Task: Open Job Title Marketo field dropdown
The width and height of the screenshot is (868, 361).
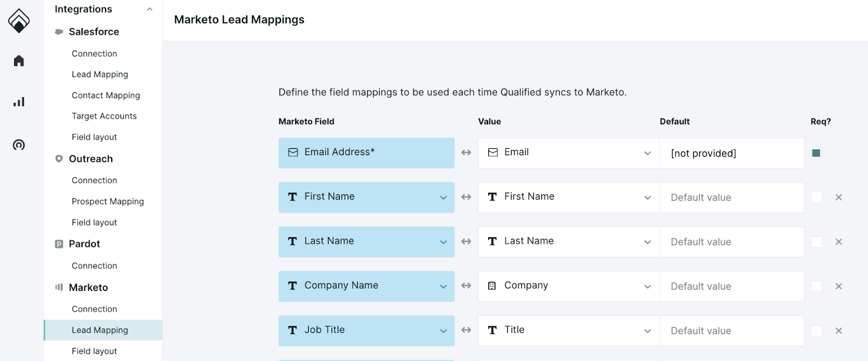Action: (443, 331)
